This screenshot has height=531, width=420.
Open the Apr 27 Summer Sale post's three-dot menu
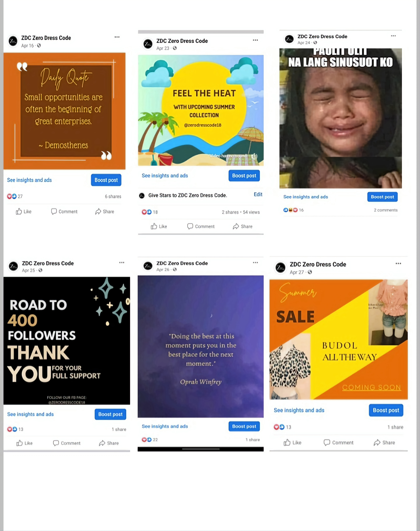[398, 263]
